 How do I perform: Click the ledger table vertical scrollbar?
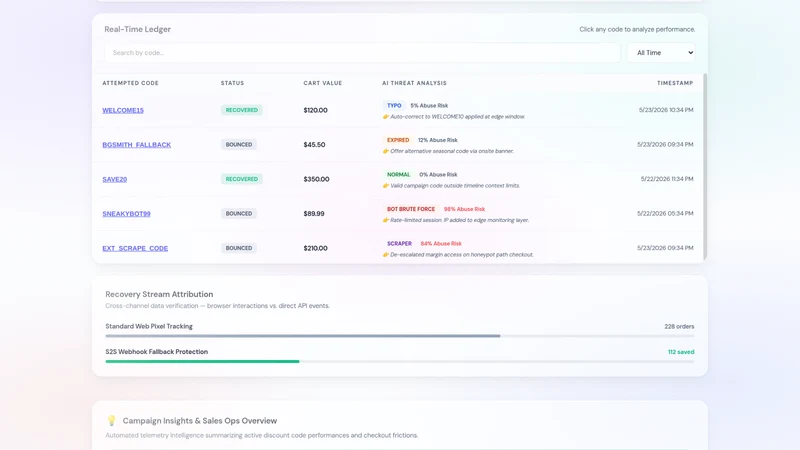pos(705,166)
